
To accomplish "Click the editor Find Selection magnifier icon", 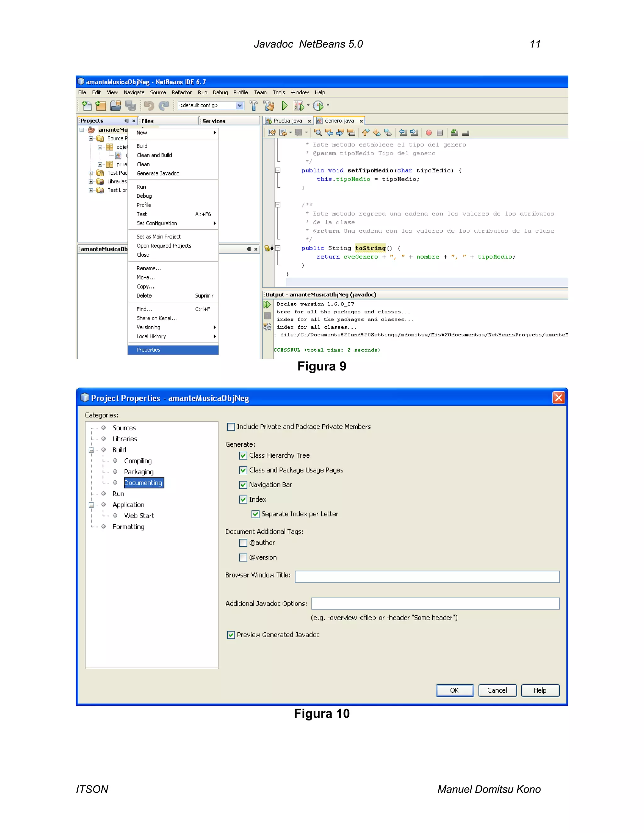I will point(318,133).
